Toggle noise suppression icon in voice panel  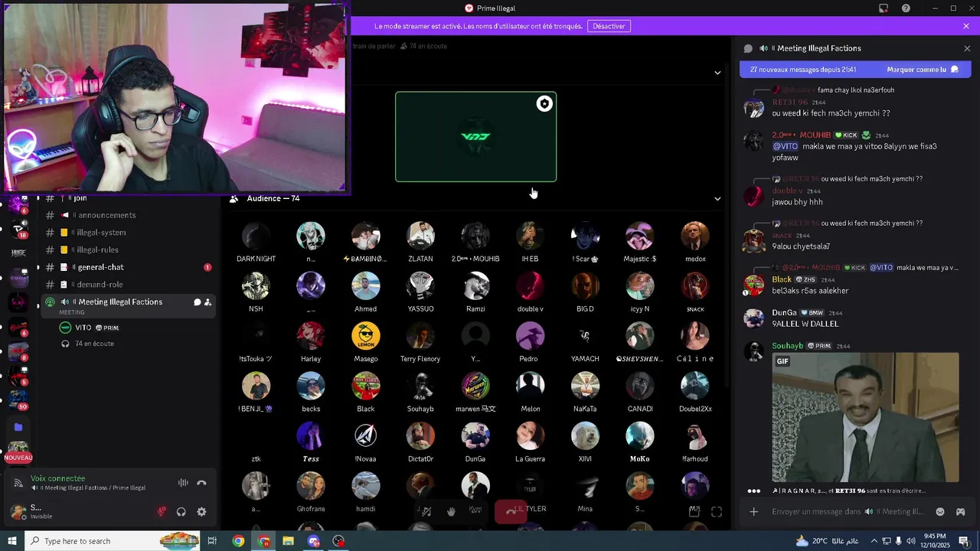pos(183,483)
